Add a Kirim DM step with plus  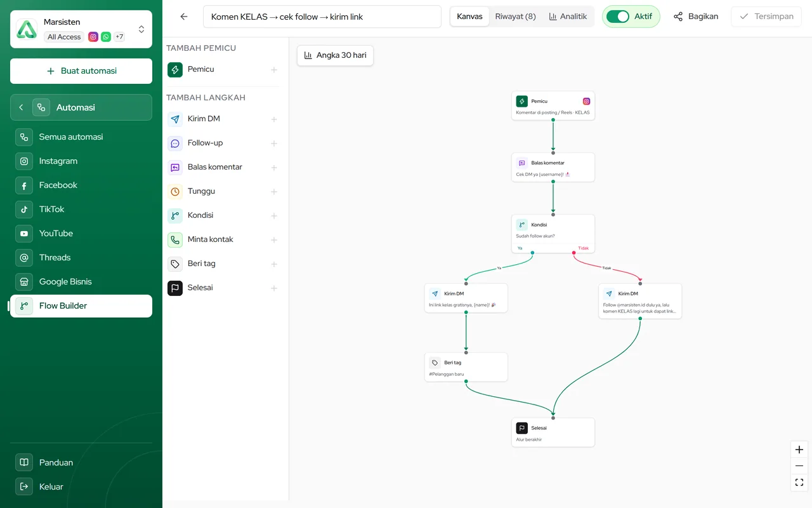[274, 119]
